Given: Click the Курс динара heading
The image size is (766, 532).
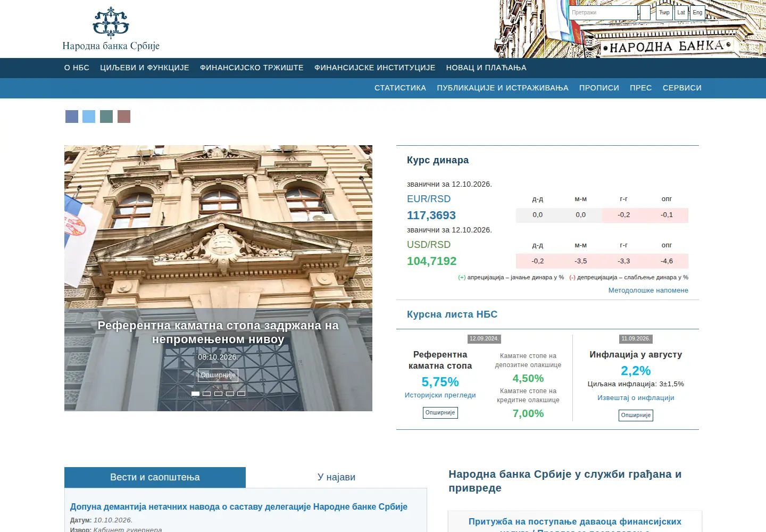Looking at the screenshot, I should point(438,160).
